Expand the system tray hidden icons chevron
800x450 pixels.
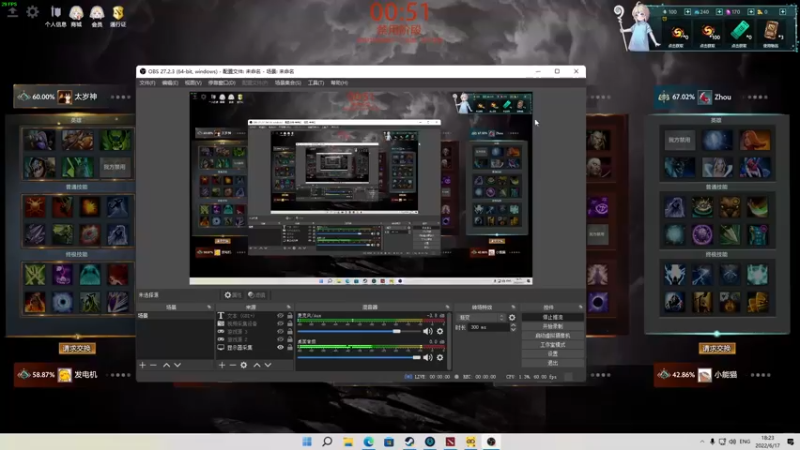coord(702,441)
